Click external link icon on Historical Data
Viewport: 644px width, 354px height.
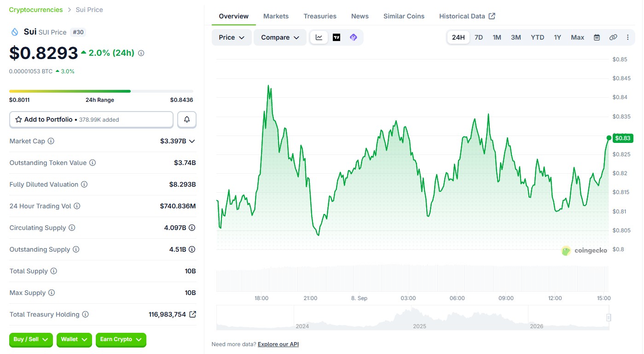492,16
